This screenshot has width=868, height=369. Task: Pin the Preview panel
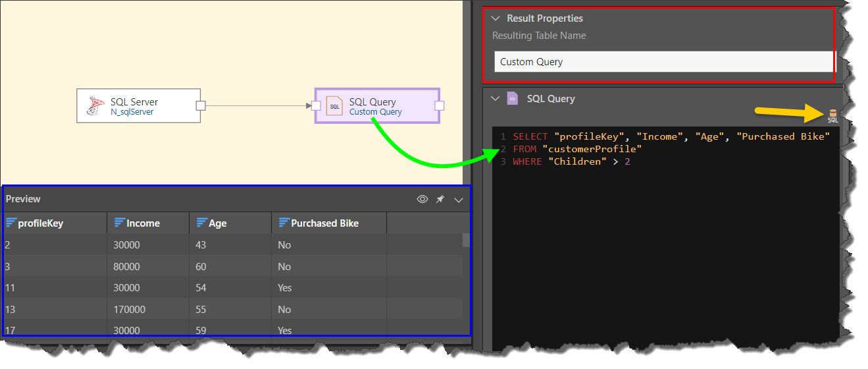440,199
